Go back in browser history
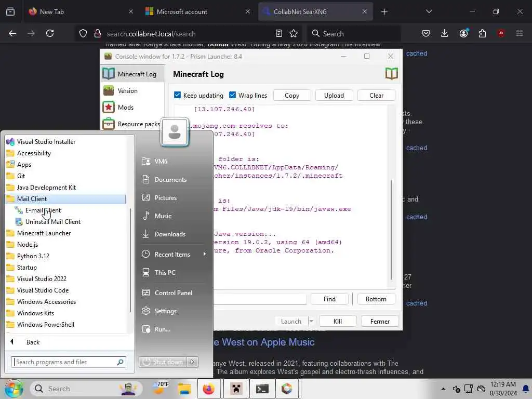 12,33
